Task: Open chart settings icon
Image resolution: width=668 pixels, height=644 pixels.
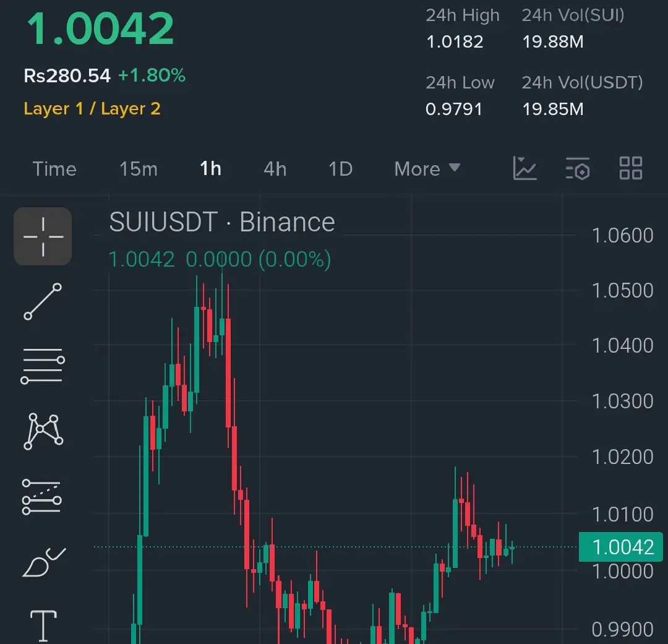Action: (578, 168)
